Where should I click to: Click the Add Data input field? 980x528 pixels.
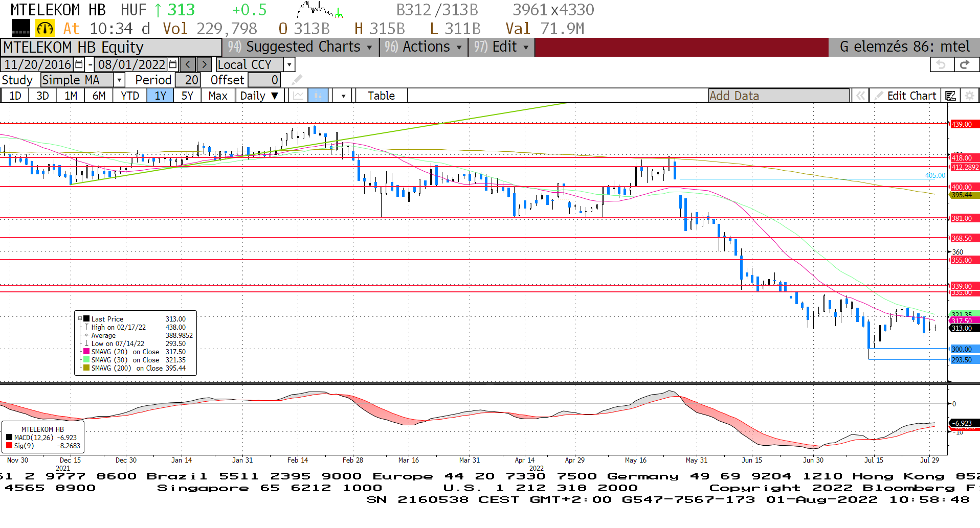[778, 96]
